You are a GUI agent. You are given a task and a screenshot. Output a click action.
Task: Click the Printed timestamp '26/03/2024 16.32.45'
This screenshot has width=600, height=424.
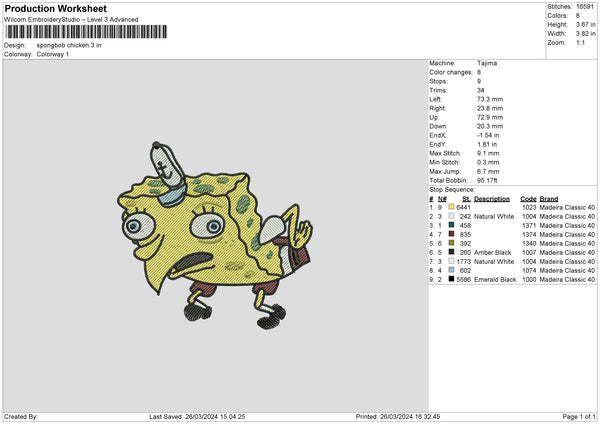(410, 417)
